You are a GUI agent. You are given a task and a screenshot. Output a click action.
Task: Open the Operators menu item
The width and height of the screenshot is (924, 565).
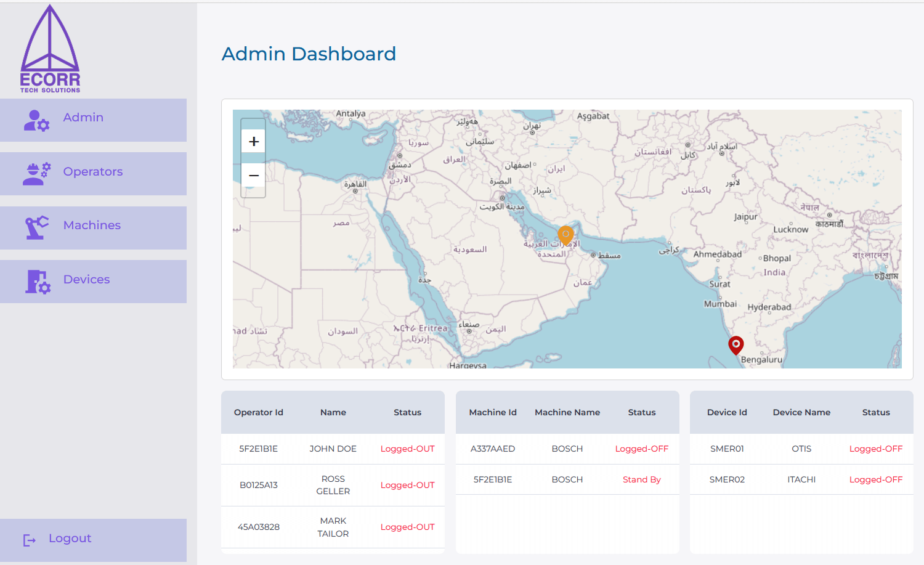93,172
